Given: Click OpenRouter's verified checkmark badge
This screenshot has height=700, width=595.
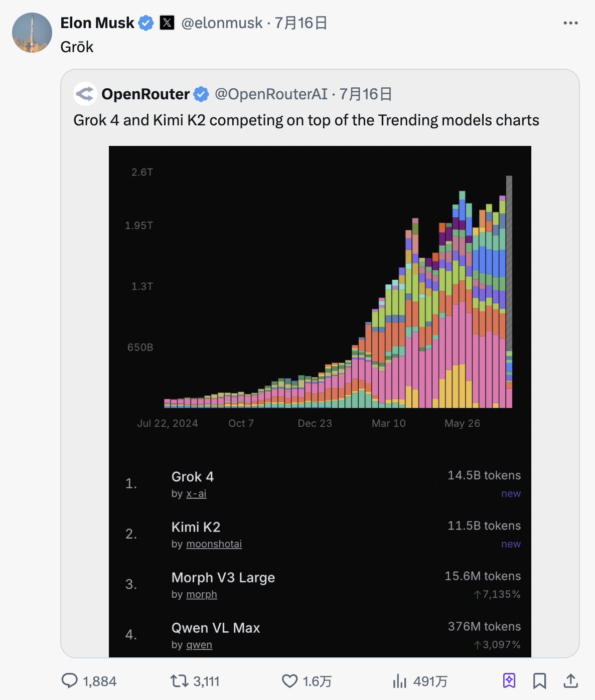Looking at the screenshot, I should tap(201, 94).
